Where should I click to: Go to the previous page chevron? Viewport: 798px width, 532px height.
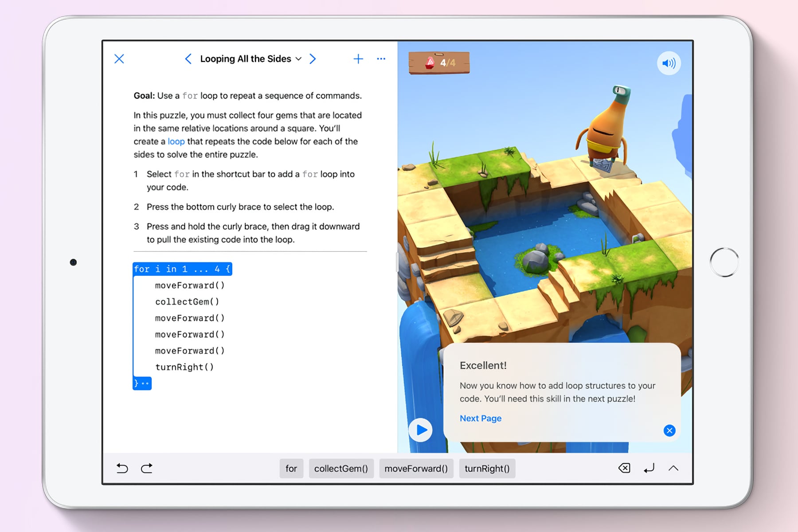point(188,59)
